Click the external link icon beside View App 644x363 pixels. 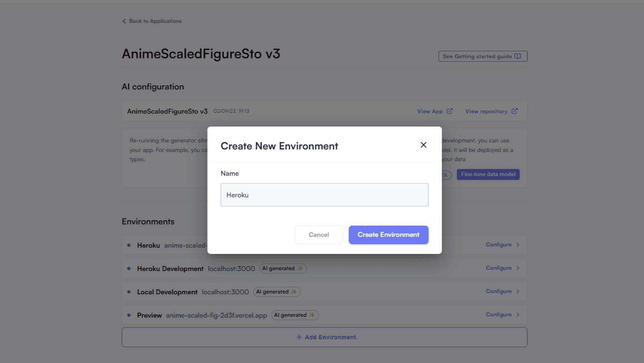click(x=449, y=111)
